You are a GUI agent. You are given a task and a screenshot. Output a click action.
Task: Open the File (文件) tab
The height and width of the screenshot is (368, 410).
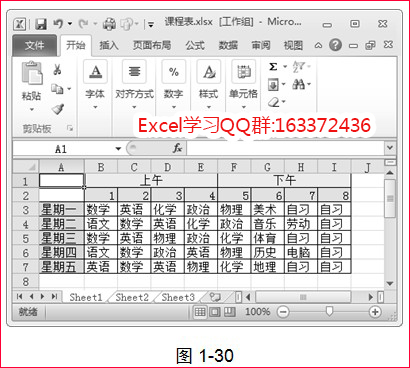pyautogui.click(x=35, y=45)
